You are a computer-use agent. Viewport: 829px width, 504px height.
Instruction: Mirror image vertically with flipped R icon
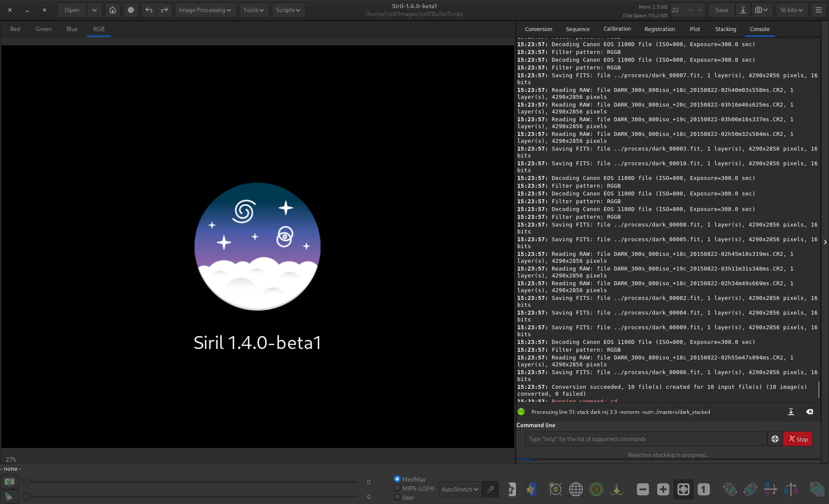coord(771,489)
